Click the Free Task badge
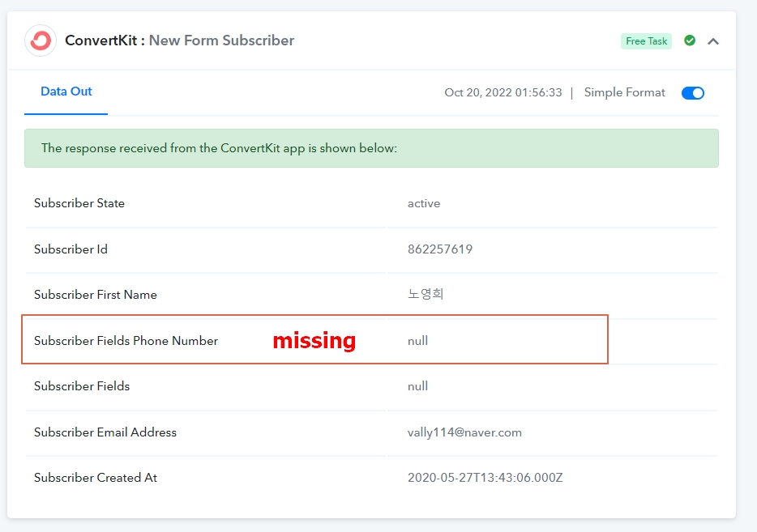 pos(647,41)
